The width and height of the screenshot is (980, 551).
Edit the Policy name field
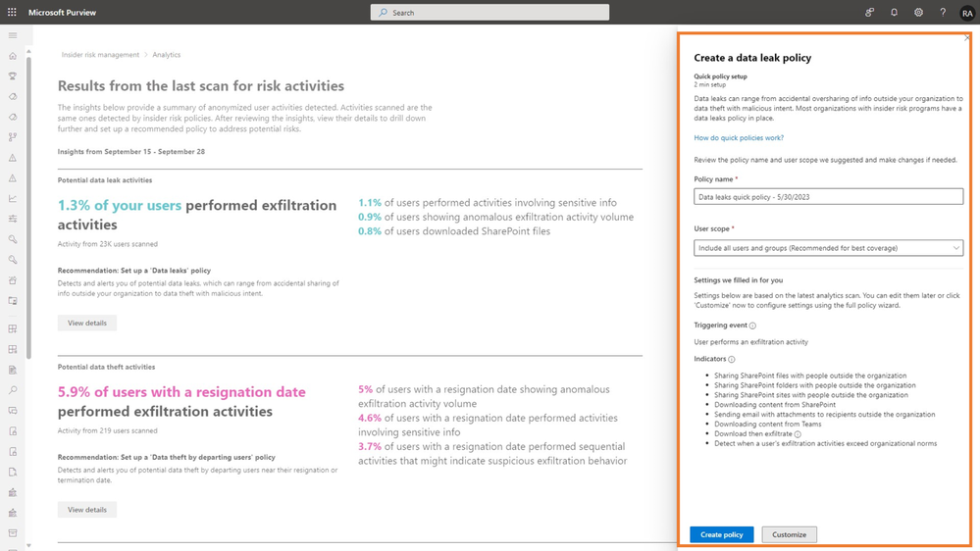pos(828,197)
